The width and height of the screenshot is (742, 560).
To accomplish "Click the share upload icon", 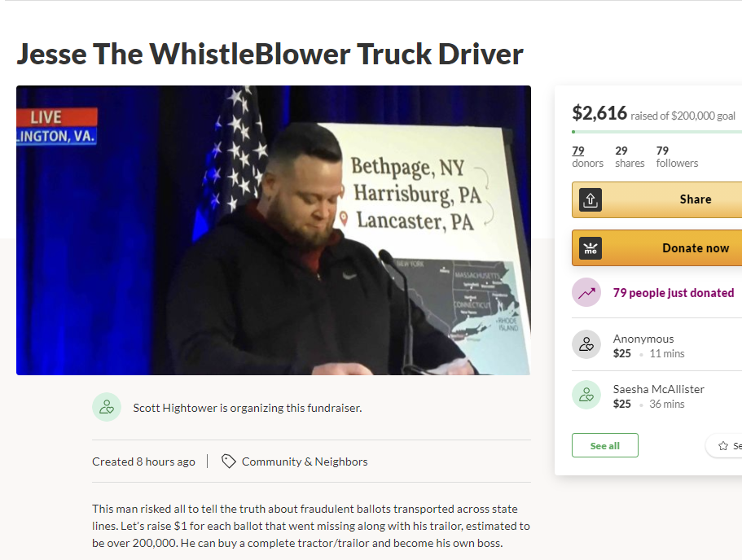I will 591,199.
